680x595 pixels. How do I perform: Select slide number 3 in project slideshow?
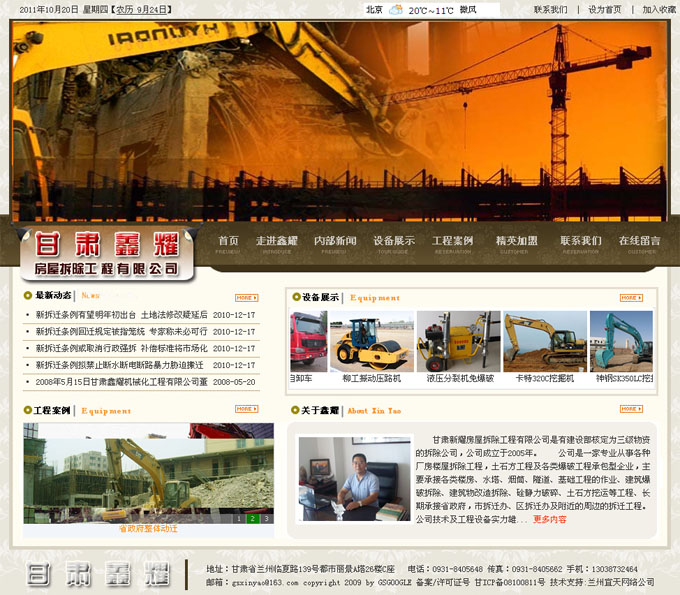[x=266, y=518]
